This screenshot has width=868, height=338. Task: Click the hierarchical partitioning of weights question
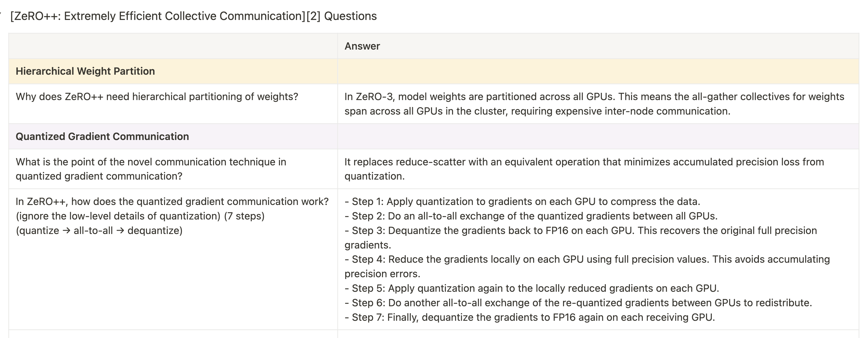pos(157,97)
